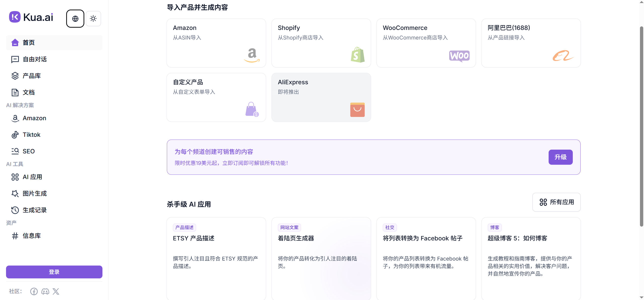Click the purple shopping bag custom product icon

(252, 109)
